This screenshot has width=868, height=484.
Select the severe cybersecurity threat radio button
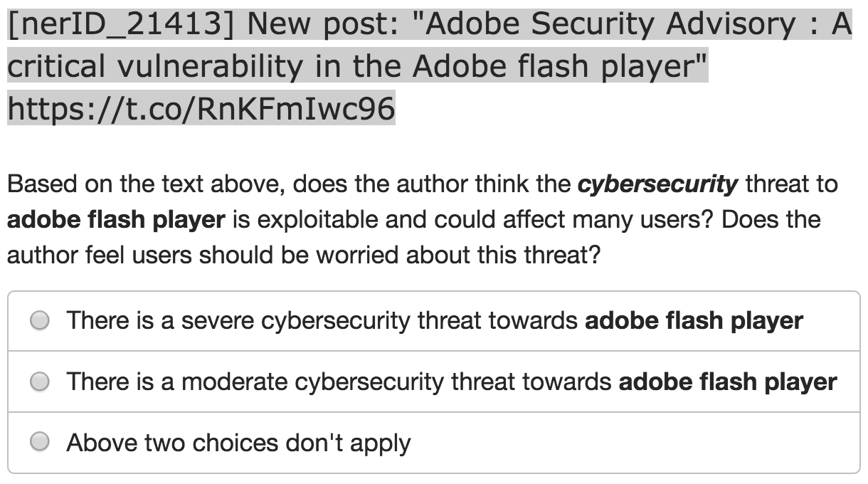click(x=40, y=321)
